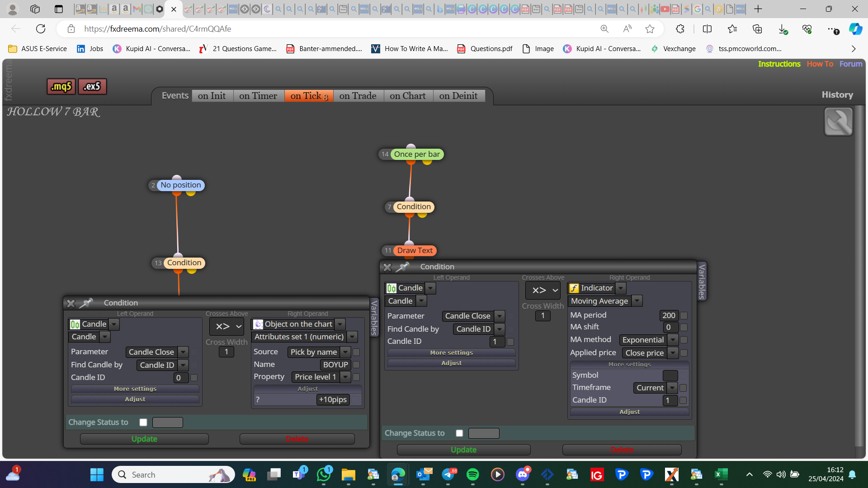Click Update in the right Condition panel
Screen dimensions: 868x488
[x=463, y=450]
